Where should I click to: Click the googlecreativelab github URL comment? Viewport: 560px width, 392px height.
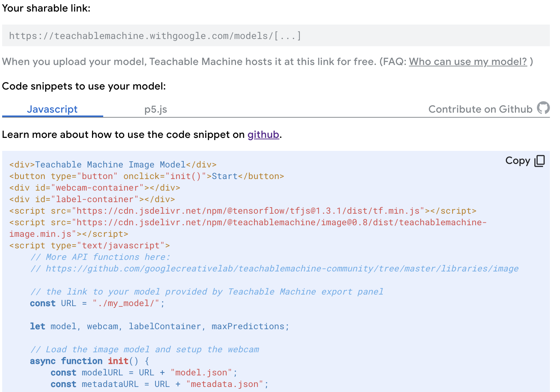pos(275,269)
